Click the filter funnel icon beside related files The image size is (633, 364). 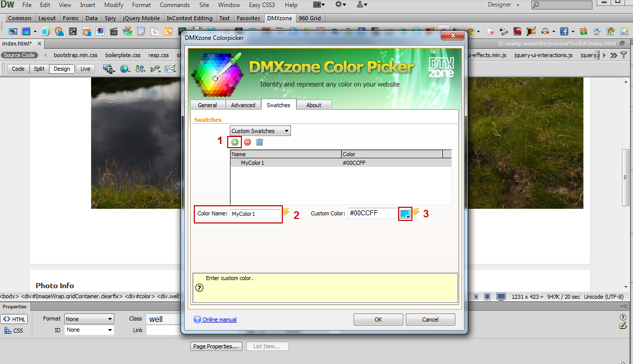pyautogui.click(x=624, y=55)
